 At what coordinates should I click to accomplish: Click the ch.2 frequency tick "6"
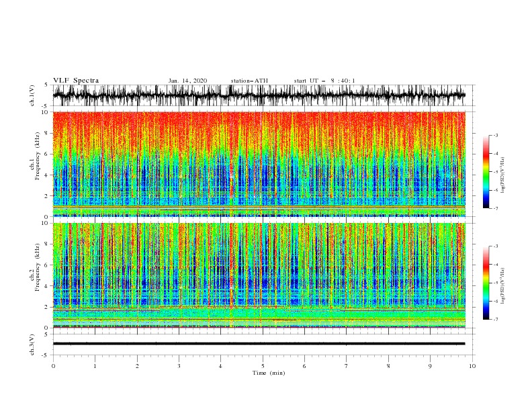coord(47,265)
